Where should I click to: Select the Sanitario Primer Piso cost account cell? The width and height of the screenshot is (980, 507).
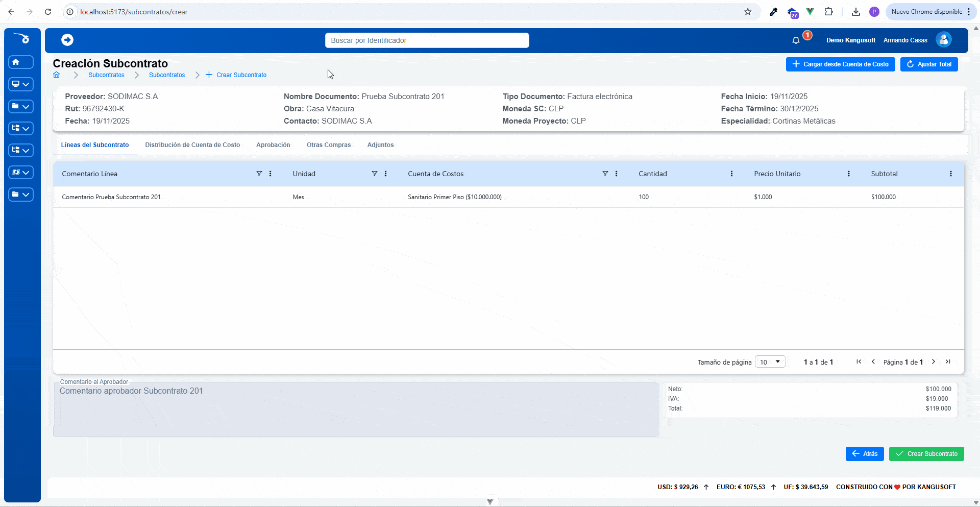[x=455, y=197]
